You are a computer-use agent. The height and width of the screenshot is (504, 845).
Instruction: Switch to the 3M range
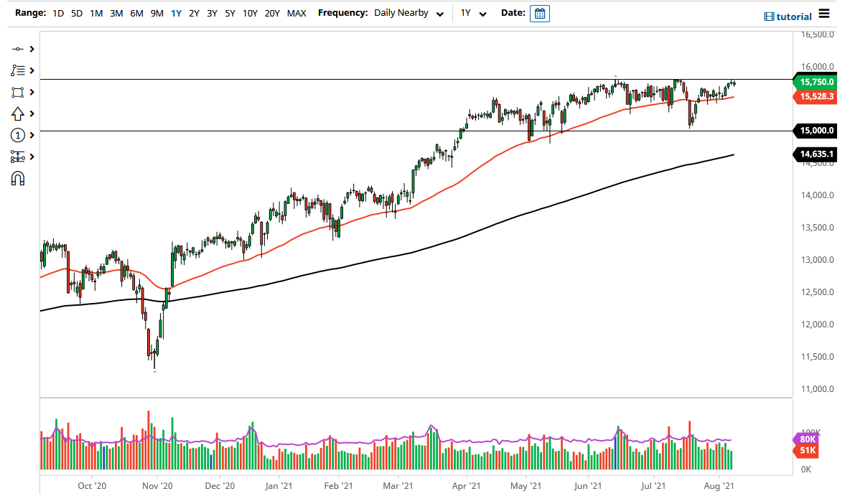coord(116,13)
